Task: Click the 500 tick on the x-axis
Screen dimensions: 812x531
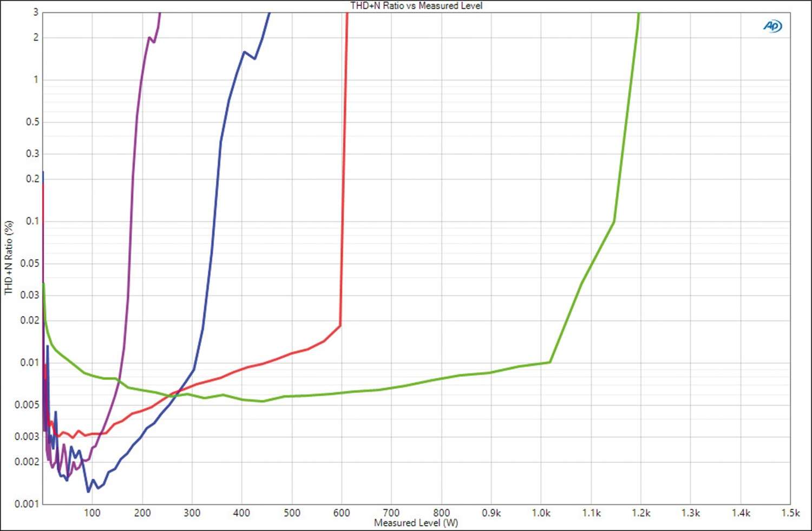Action: coord(292,513)
